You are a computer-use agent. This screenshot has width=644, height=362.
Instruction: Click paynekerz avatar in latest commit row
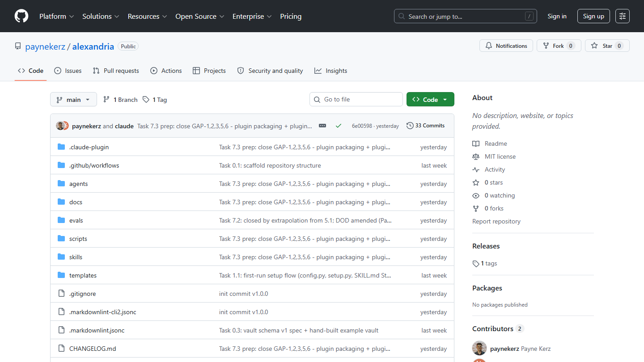click(x=60, y=126)
